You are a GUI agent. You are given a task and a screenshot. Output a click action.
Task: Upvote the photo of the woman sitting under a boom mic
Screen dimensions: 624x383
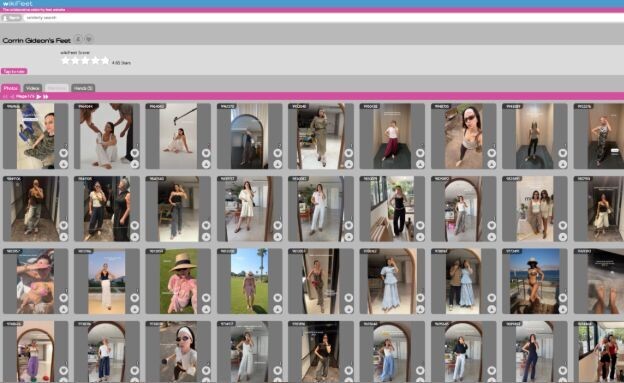tap(206, 164)
